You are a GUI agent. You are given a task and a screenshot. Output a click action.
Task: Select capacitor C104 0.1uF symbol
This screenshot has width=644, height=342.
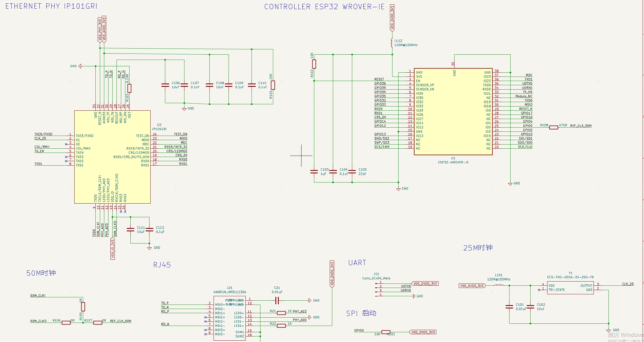tap(333, 172)
